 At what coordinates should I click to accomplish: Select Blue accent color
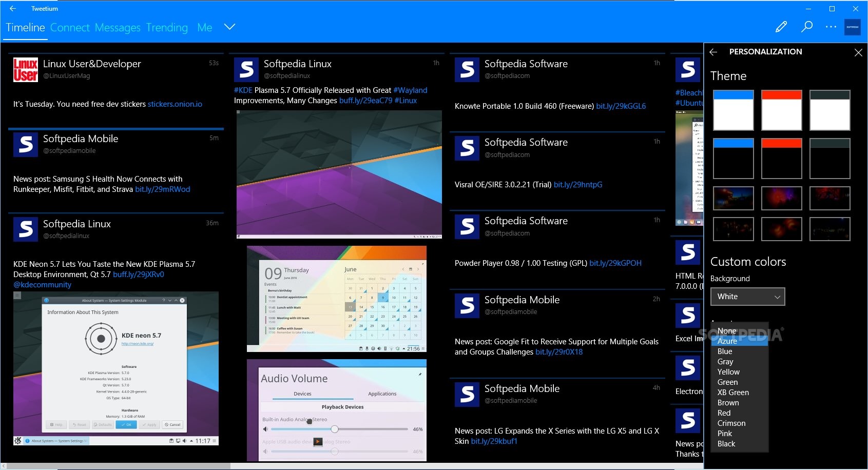point(739,351)
